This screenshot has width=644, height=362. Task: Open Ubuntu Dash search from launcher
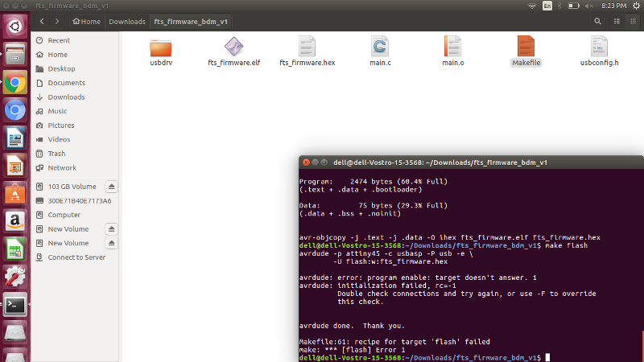pos(15,27)
